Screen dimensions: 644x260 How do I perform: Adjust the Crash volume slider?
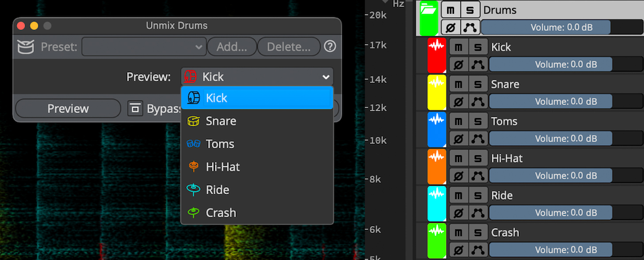tap(566, 250)
